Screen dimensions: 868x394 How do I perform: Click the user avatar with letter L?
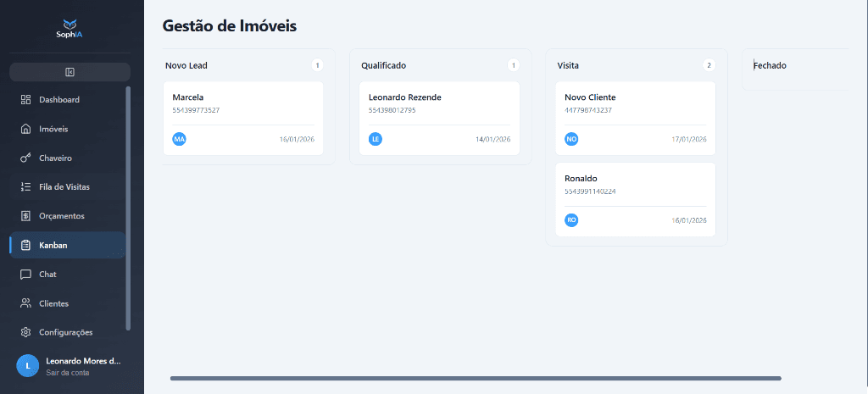pos(27,365)
